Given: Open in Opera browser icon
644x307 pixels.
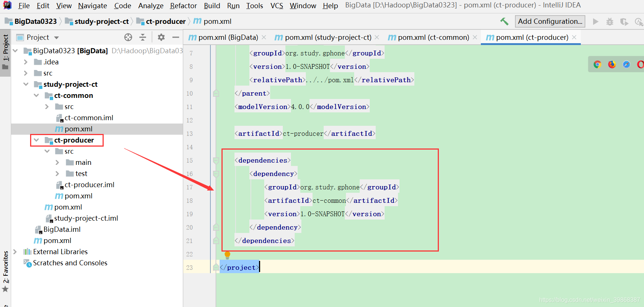Looking at the screenshot, I should point(640,64).
